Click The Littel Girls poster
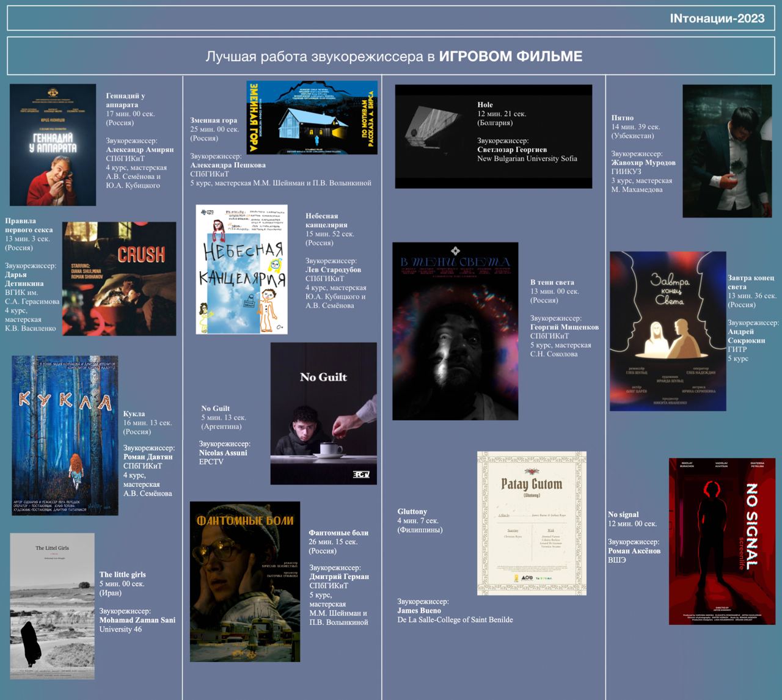The height and width of the screenshot is (700, 782). click(x=53, y=606)
